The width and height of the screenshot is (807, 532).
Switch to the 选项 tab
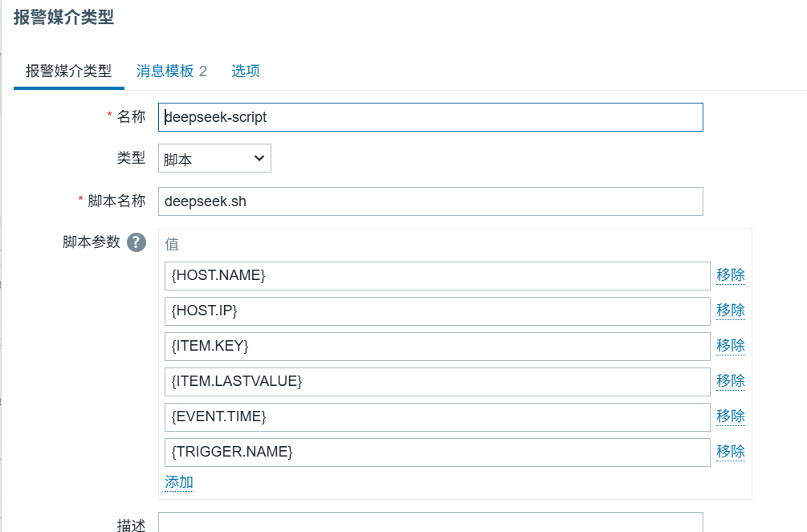[x=246, y=71]
